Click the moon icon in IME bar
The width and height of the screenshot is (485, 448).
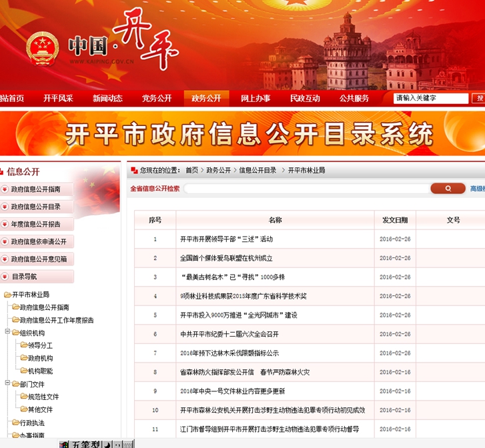point(106,444)
